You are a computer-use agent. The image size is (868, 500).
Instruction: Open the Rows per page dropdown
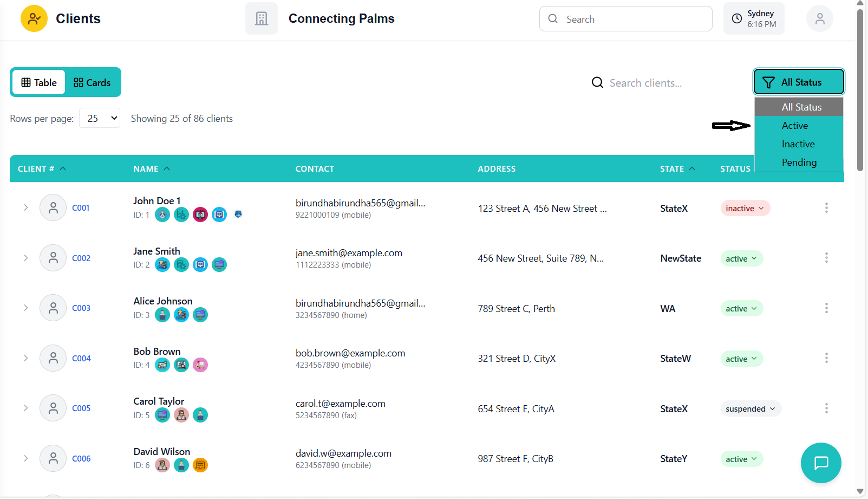[100, 118]
